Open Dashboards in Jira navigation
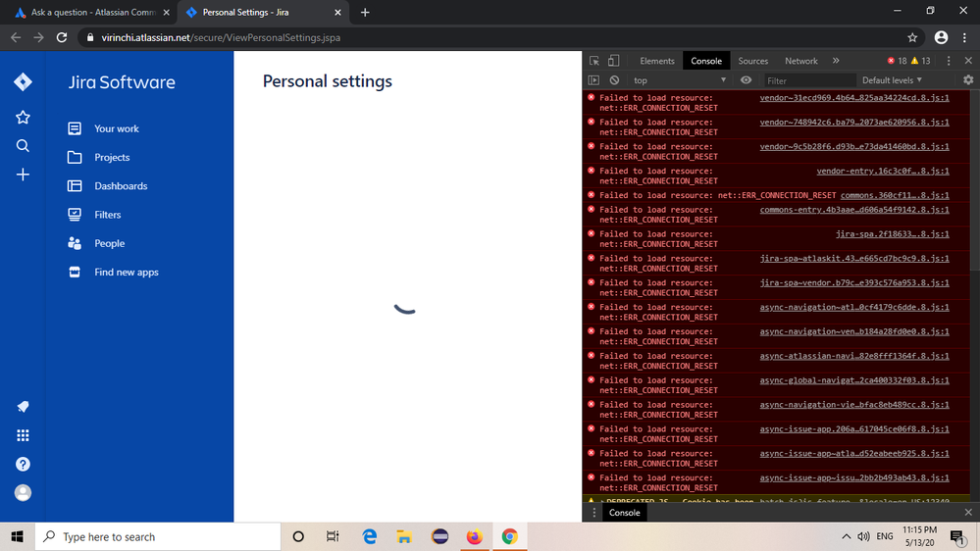Viewport: 980px width, 551px height. click(121, 186)
